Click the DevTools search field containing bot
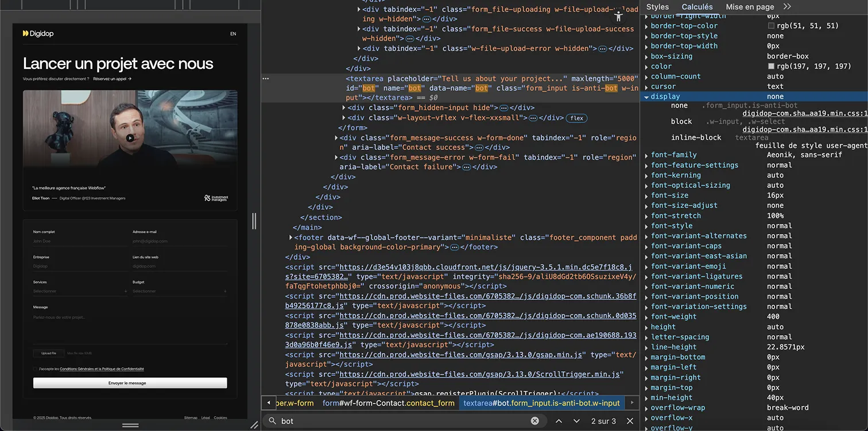The image size is (868, 431). coord(404,421)
